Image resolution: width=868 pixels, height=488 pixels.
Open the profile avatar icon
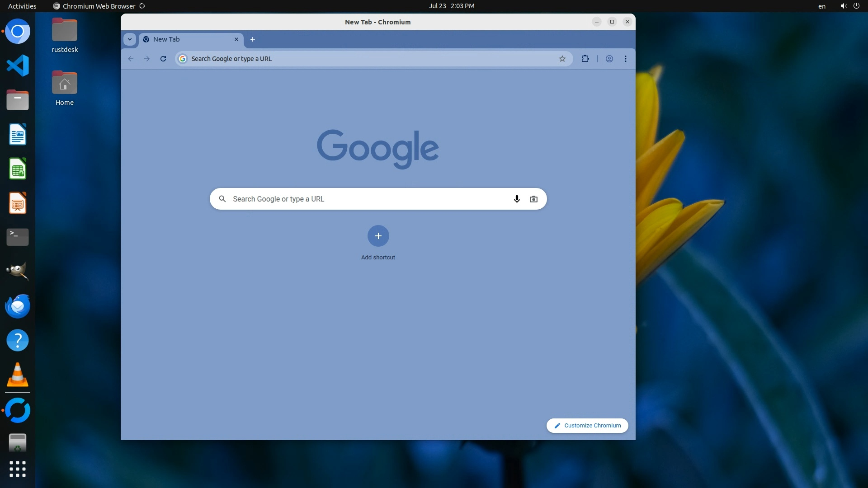pyautogui.click(x=609, y=59)
